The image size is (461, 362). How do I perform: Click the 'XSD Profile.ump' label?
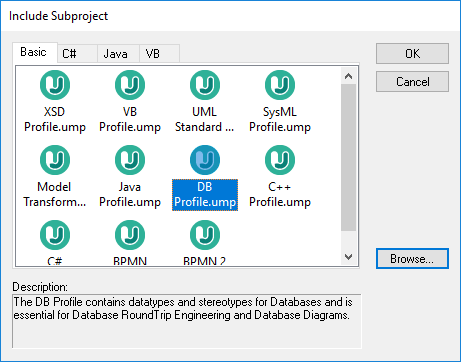(55, 119)
